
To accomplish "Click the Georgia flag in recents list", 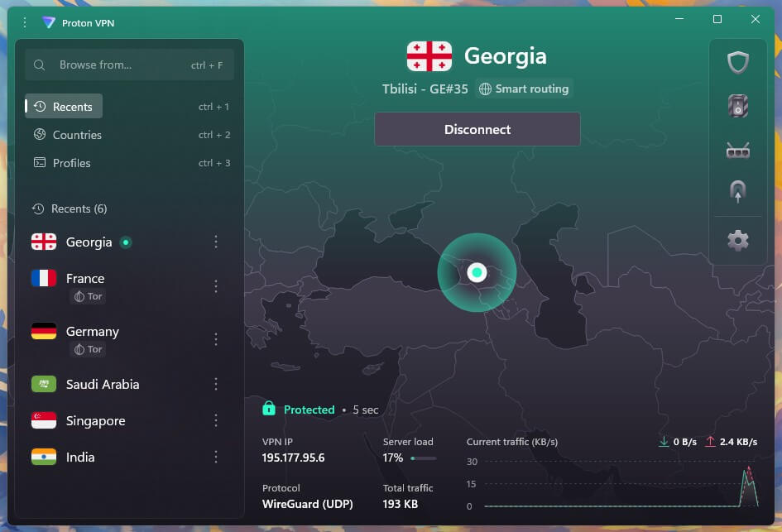I will (x=44, y=242).
